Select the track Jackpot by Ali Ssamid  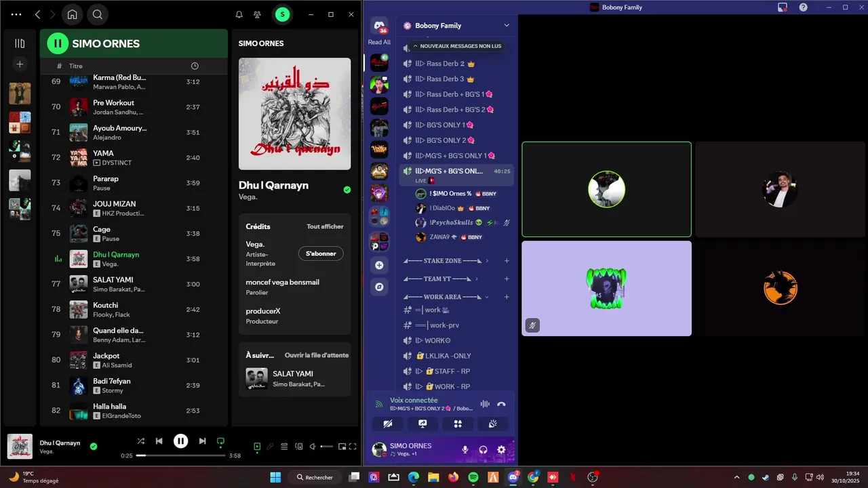(x=134, y=360)
